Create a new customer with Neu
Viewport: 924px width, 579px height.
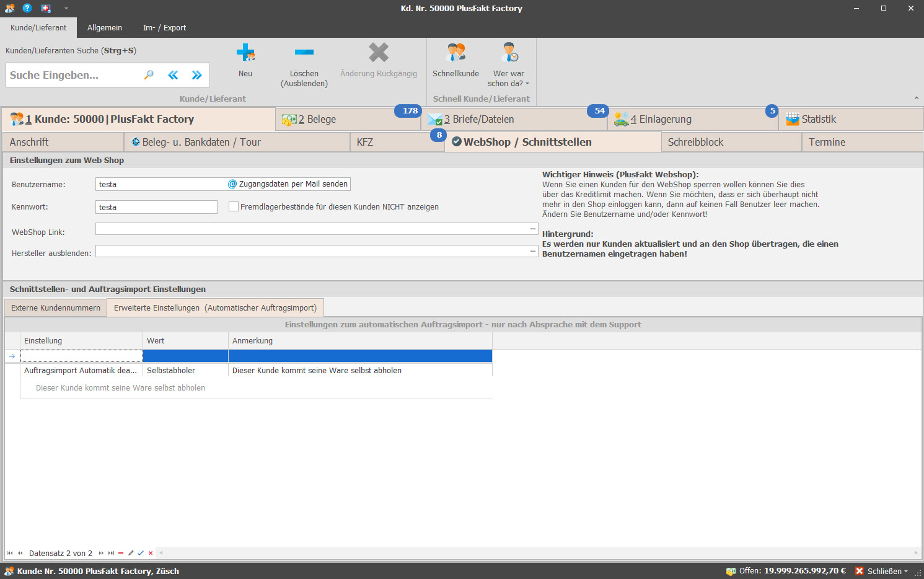point(245,61)
